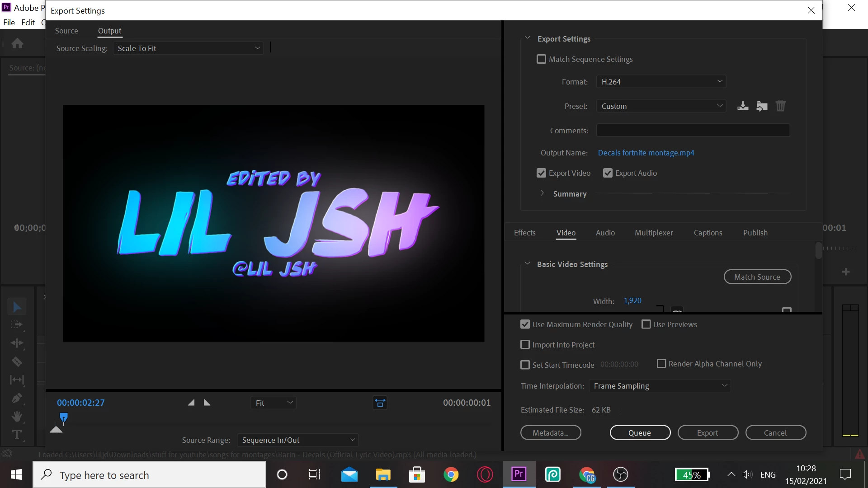The image size is (868, 488).
Task: Open the Time Interpolation dropdown
Action: coord(660,386)
